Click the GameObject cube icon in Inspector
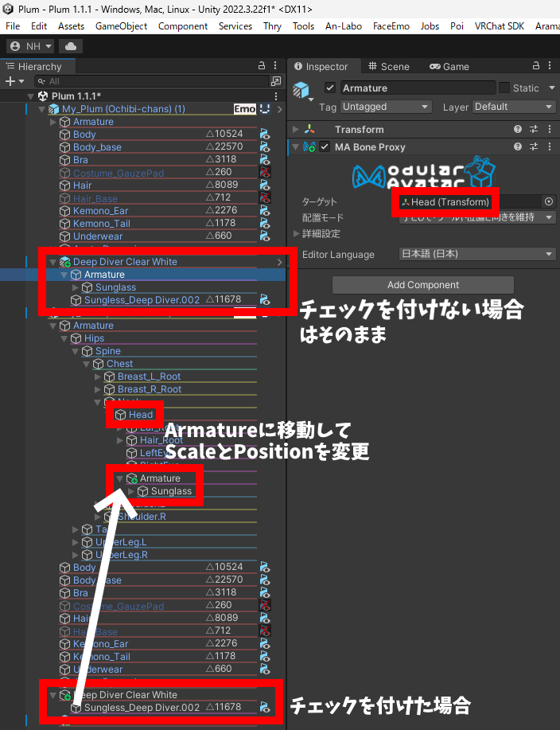The image size is (560, 730). click(x=301, y=89)
